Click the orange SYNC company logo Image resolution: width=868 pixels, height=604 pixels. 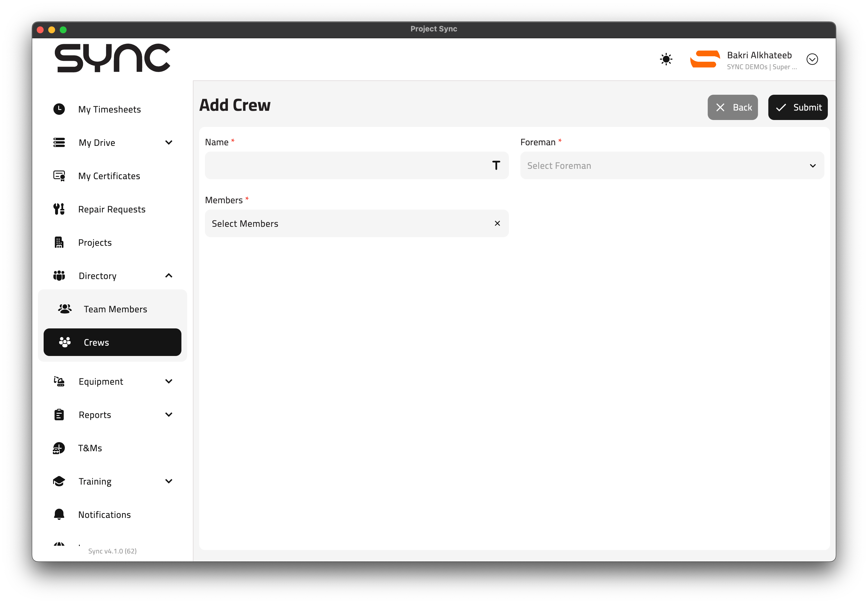pyautogui.click(x=705, y=59)
